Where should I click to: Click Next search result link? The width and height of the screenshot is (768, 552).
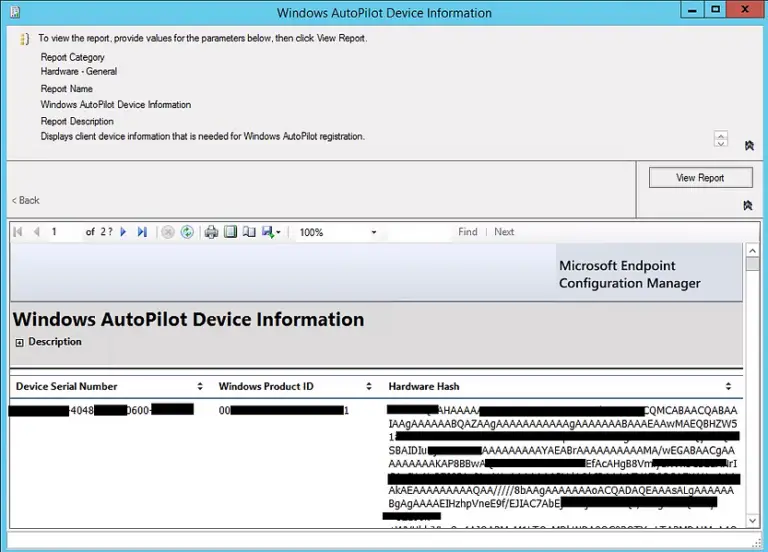[504, 232]
